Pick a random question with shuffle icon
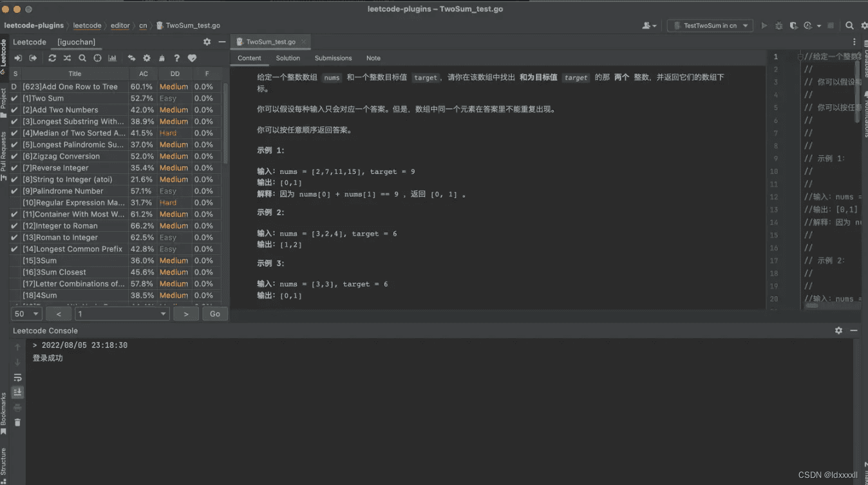The width and height of the screenshot is (868, 485). (x=67, y=58)
